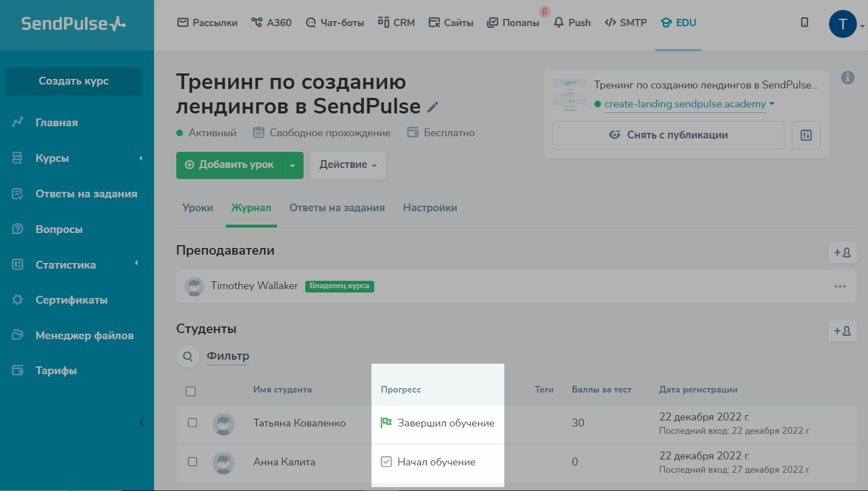
Task: Click the Бесплатно price label
Action: tap(441, 133)
